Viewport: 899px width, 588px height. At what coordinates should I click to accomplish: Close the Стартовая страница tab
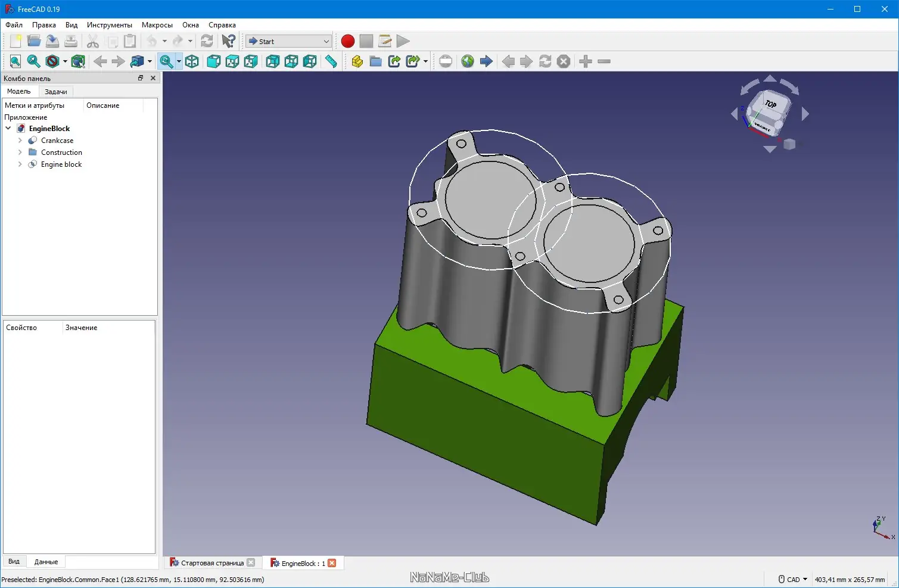point(251,563)
